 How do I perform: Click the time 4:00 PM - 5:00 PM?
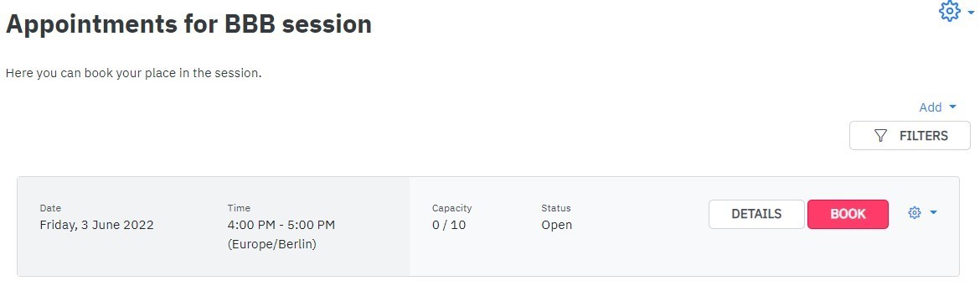(x=281, y=225)
